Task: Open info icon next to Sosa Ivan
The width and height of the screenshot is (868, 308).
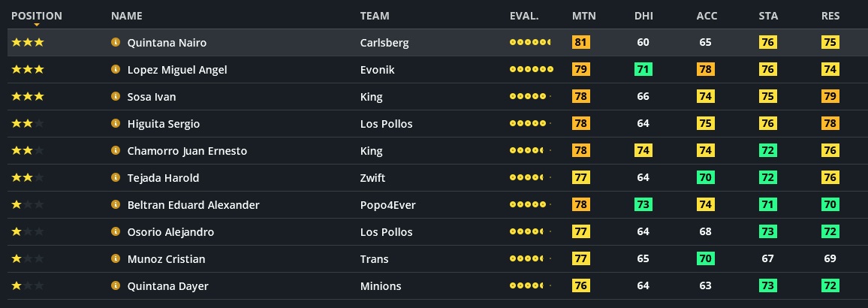Action: (x=116, y=97)
